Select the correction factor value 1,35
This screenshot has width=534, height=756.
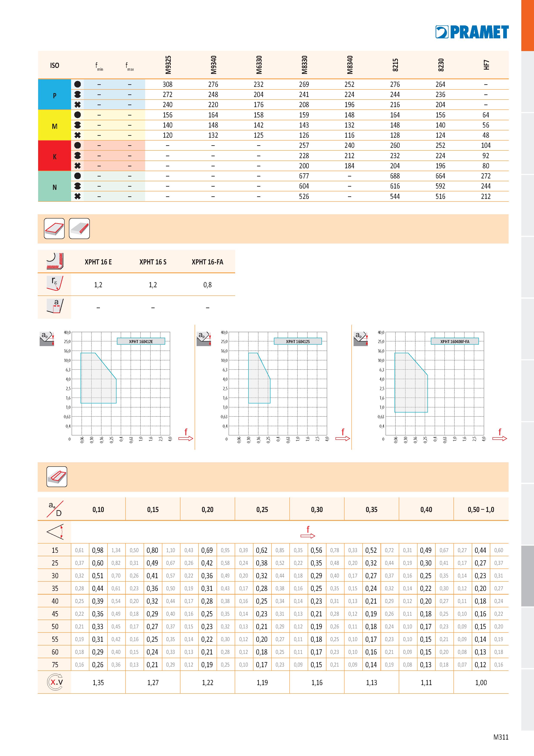click(x=98, y=682)
